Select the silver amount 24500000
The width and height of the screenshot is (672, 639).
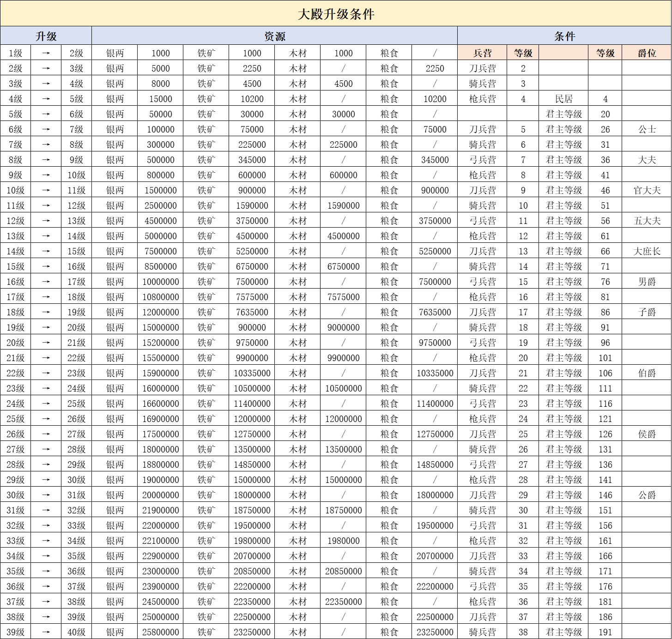pyautogui.click(x=160, y=602)
